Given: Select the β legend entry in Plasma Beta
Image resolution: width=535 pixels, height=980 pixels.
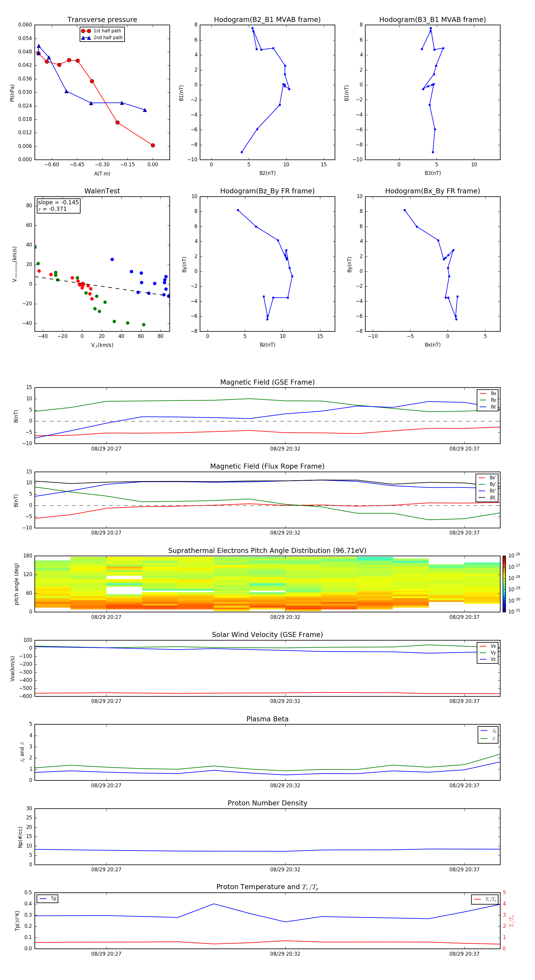Looking at the screenshot, I should 488,739.
